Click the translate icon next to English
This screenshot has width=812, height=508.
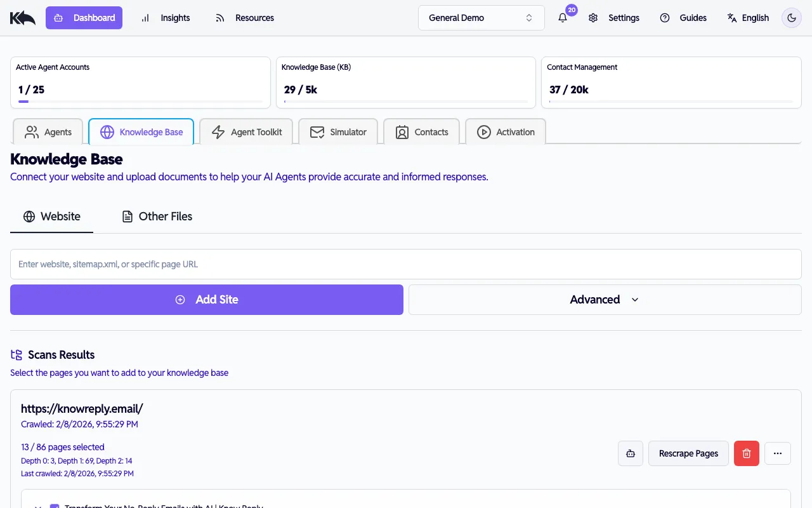pyautogui.click(x=731, y=18)
